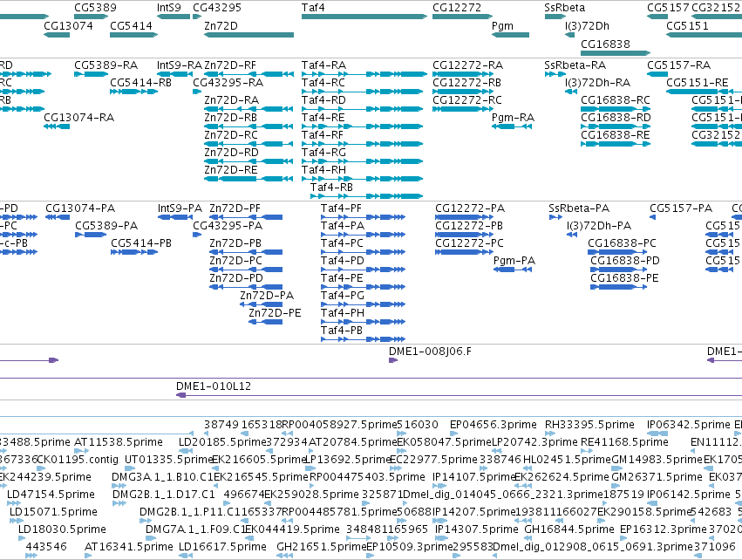This screenshot has width=742, height=560.
Task: Click the Zn72D gene label
Action: tap(221, 25)
